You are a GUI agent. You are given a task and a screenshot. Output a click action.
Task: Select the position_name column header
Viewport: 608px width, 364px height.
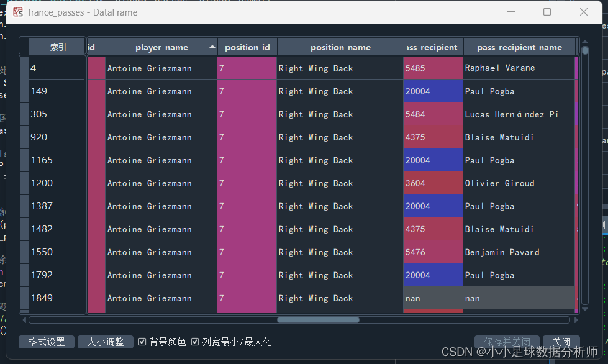pyautogui.click(x=340, y=47)
